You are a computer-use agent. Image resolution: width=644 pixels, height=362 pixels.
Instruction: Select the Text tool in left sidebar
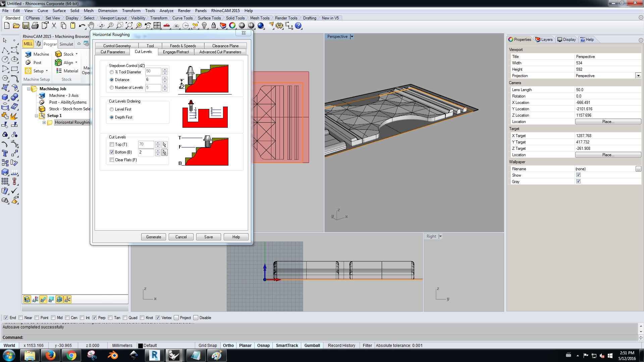pyautogui.click(x=5, y=153)
